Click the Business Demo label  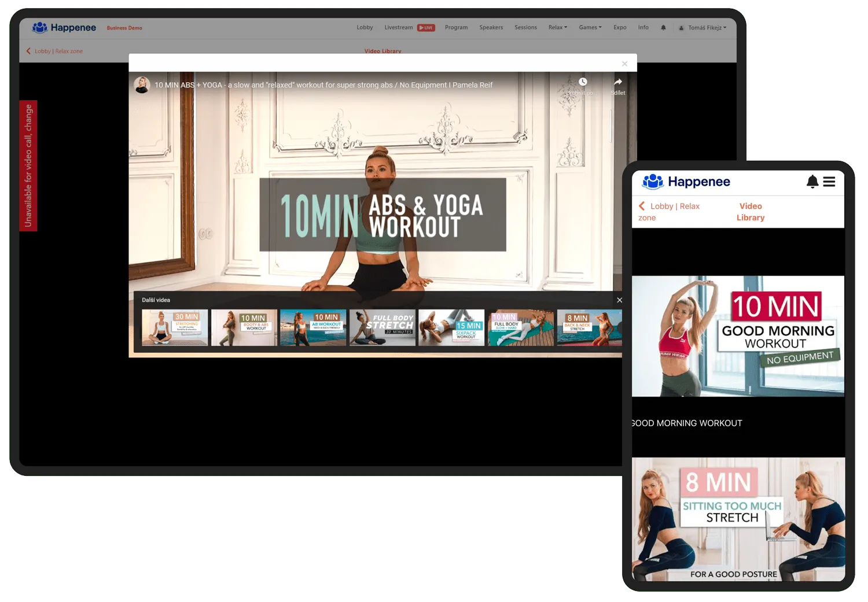pos(124,28)
